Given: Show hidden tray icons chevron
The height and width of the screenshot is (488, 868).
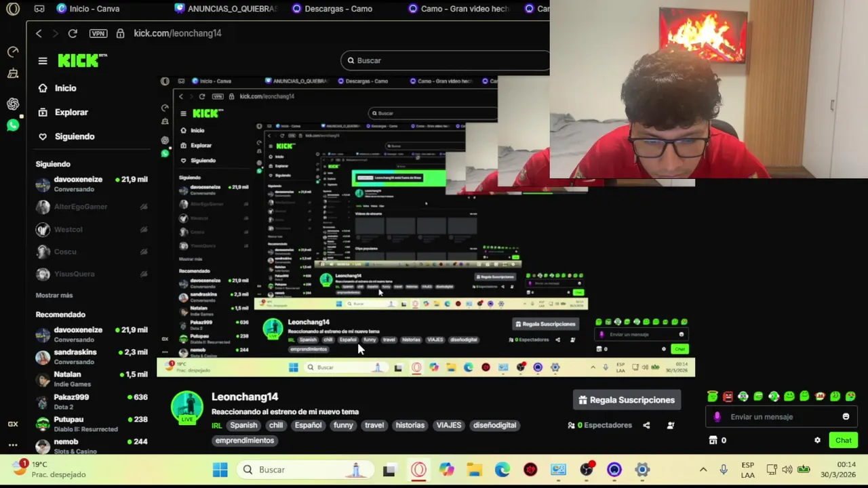Looking at the screenshot, I should (703, 470).
